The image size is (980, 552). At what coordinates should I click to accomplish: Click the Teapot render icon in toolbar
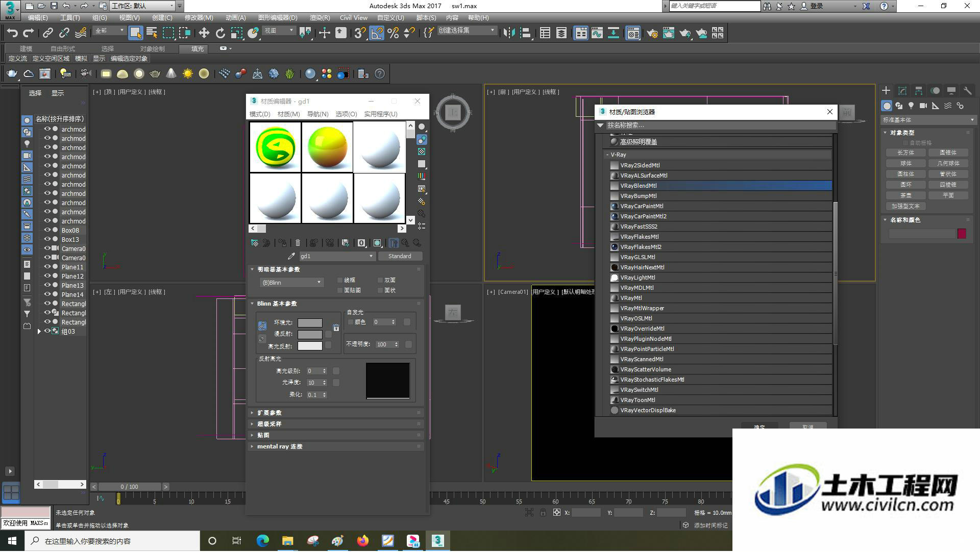[x=685, y=33]
